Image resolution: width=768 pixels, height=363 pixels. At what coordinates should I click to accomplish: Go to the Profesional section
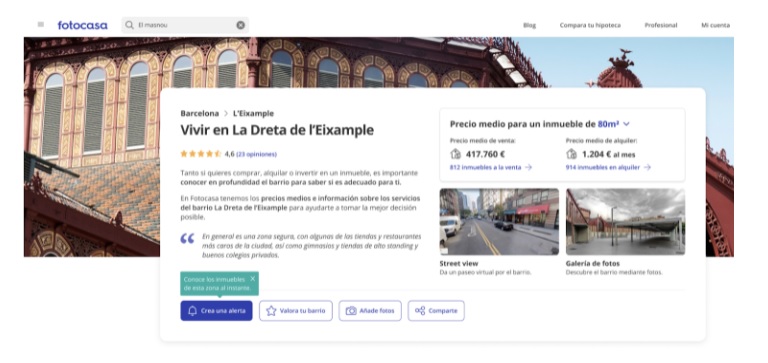(661, 25)
